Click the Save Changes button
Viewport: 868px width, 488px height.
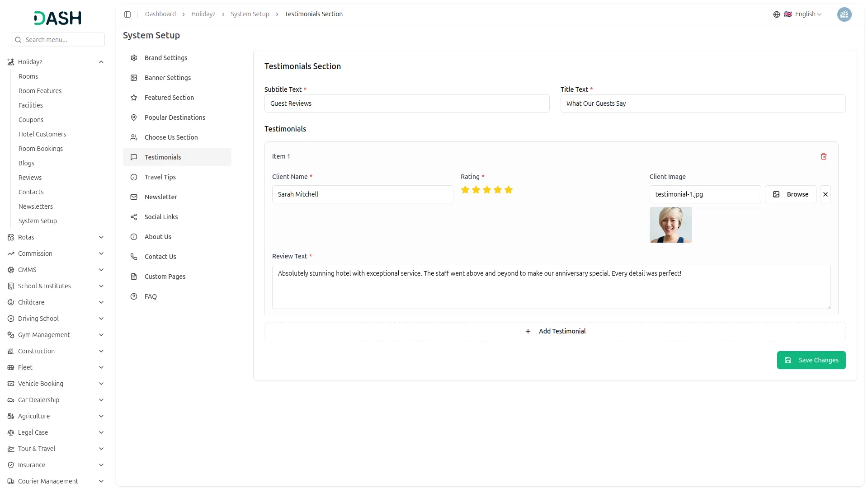pos(811,360)
